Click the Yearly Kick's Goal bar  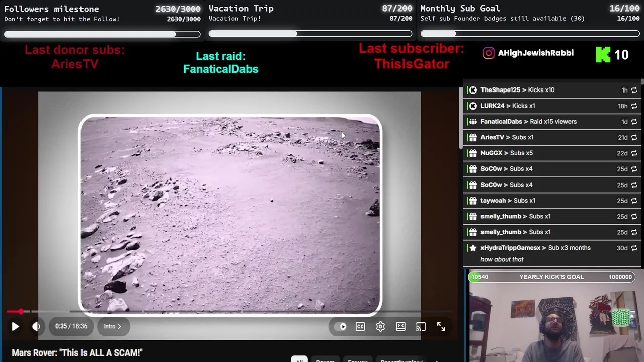tap(551, 277)
